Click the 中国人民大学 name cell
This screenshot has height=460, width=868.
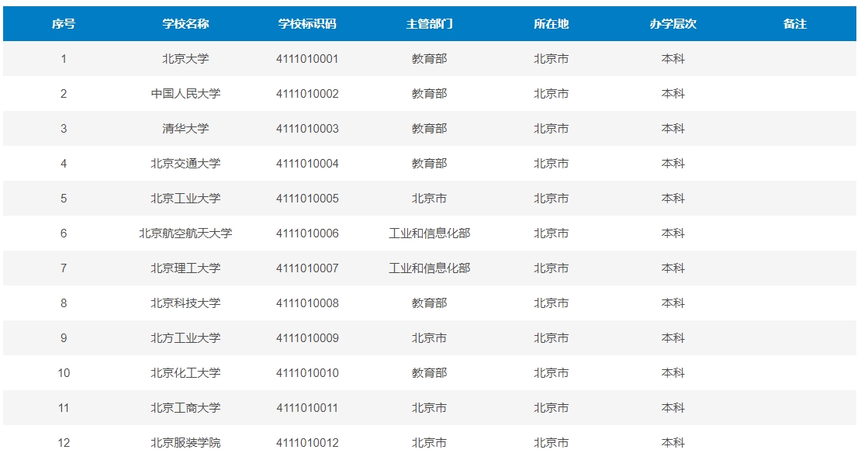point(185,94)
